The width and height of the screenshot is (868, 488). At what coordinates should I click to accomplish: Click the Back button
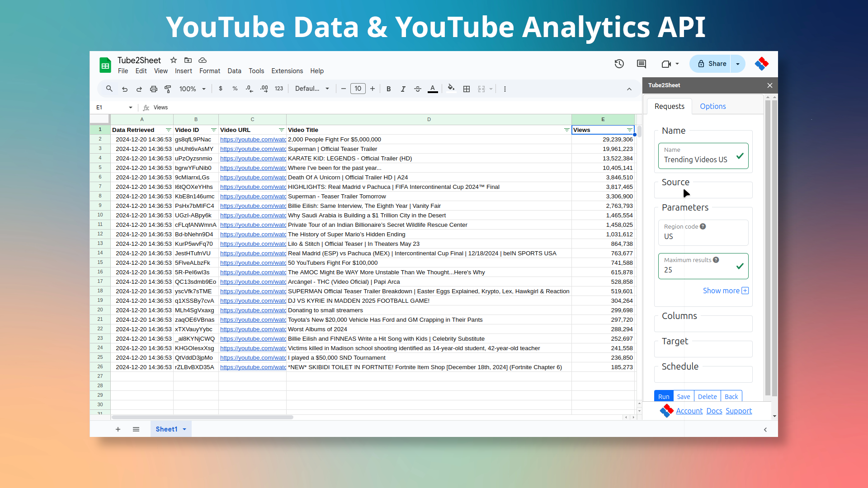(x=731, y=396)
